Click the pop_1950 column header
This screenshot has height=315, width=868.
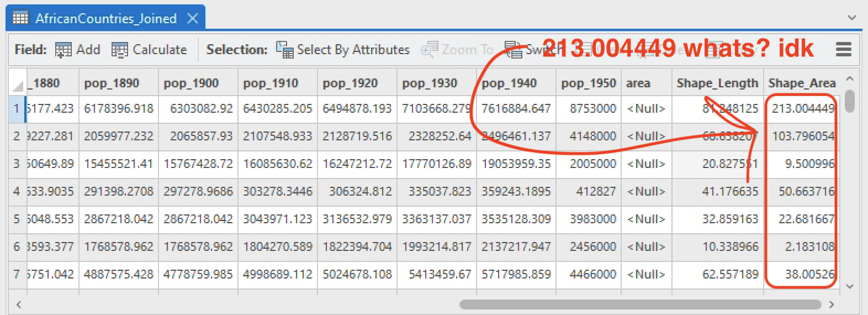coord(588,83)
